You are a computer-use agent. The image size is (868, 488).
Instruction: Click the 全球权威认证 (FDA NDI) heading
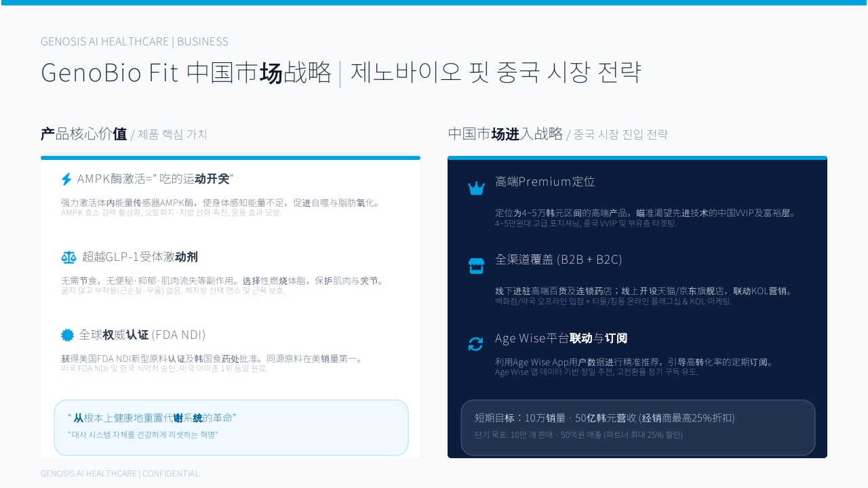142,335
